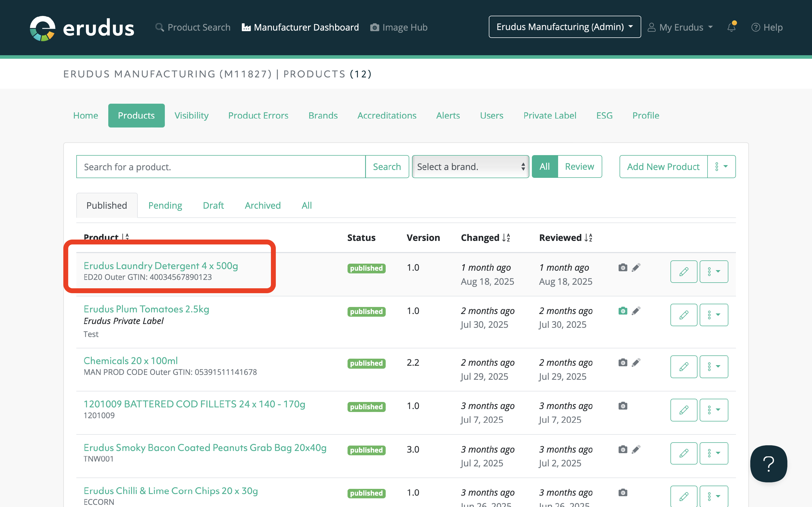Click the Add New Product button

pos(663,167)
